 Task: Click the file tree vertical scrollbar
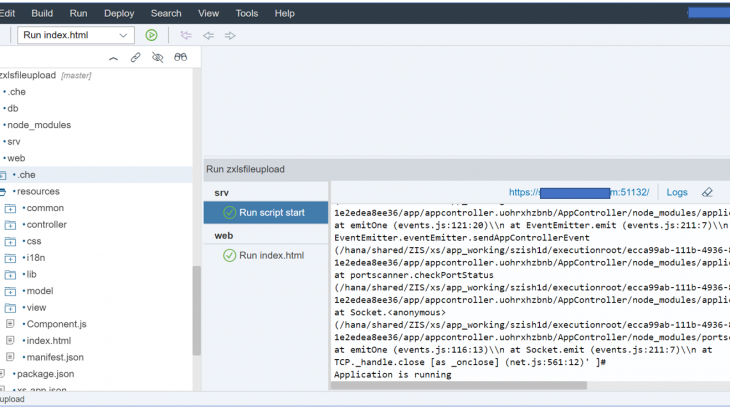point(196,311)
